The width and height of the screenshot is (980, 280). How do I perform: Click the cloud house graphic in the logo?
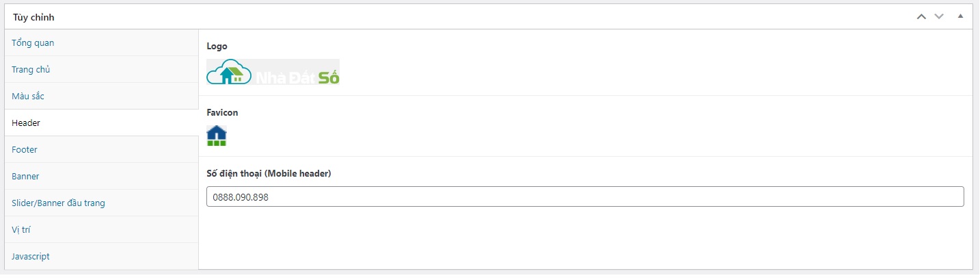(x=230, y=72)
